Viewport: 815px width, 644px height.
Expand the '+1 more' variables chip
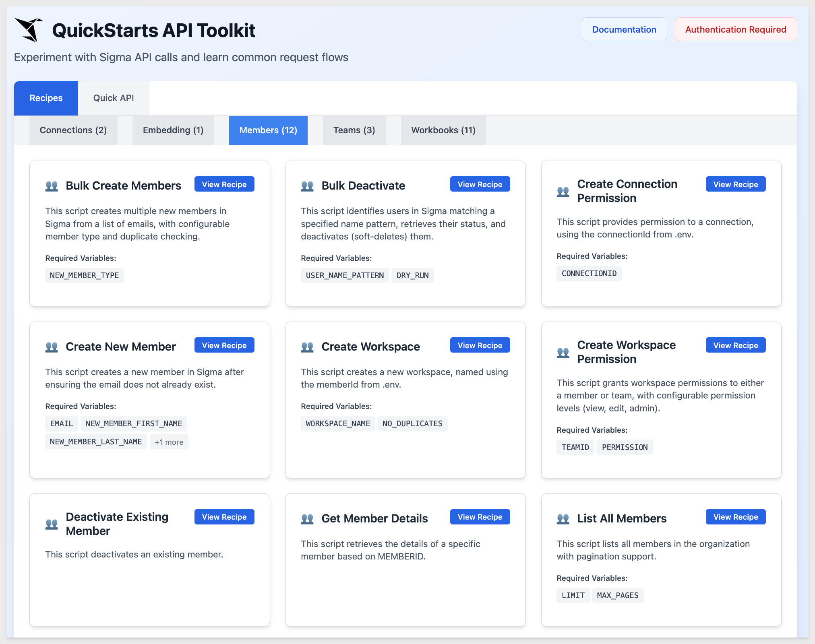(x=169, y=442)
